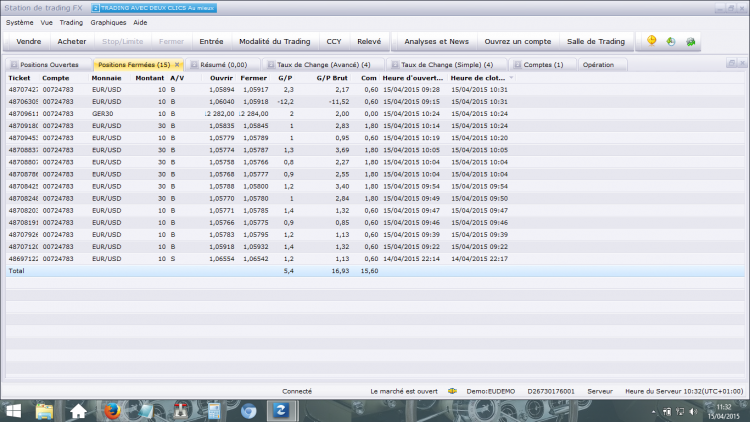Image resolution: width=750 pixels, height=422 pixels.
Task: Switch to Positions Ouvertes tab
Action: [49, 65]
